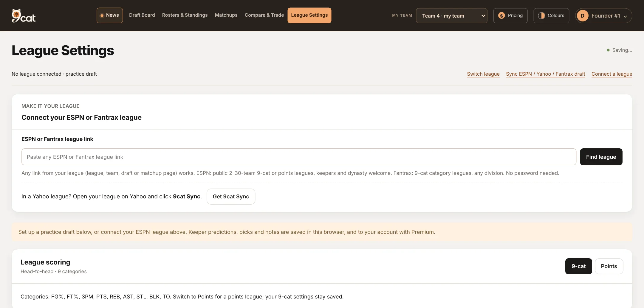The width and height of the screenshot is (644, 308).
Task: Open the Compare & Trade tab
Action: point(264,15)
